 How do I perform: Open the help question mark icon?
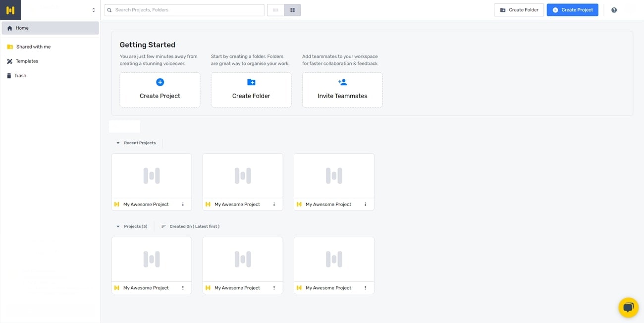614,10
